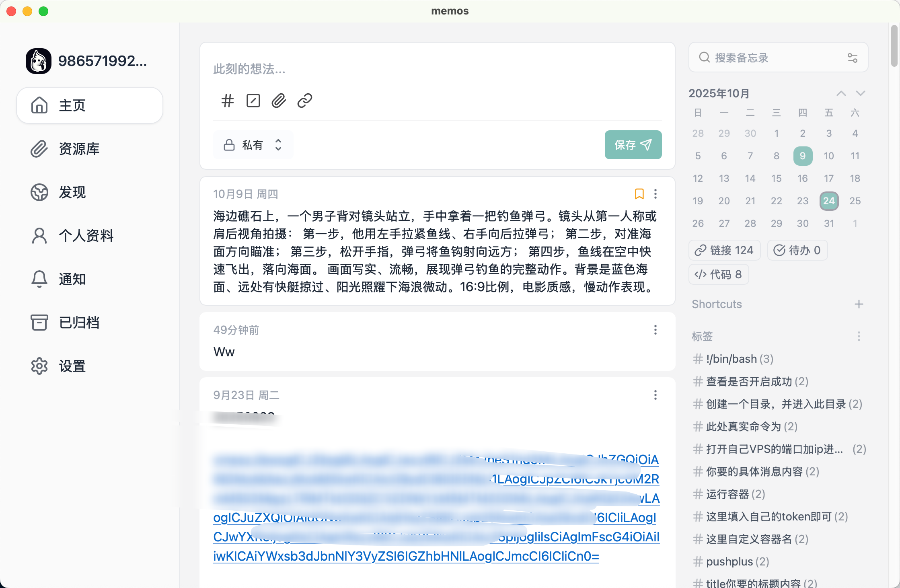Open the 资源库 sidebar page
This screenshot has width=900, height=588.
(x=79, y=149)
